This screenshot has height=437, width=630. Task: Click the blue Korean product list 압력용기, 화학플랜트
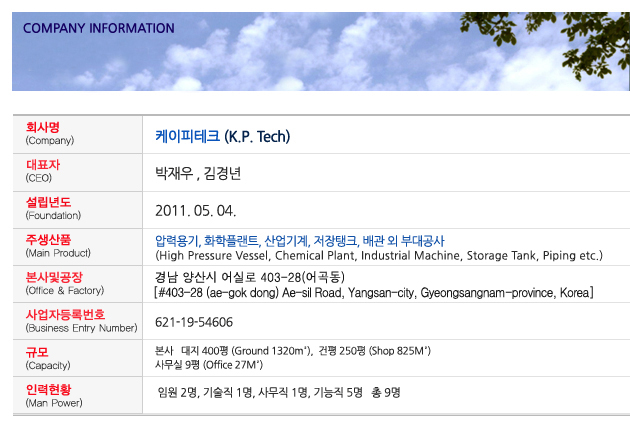tap(300, 241)
